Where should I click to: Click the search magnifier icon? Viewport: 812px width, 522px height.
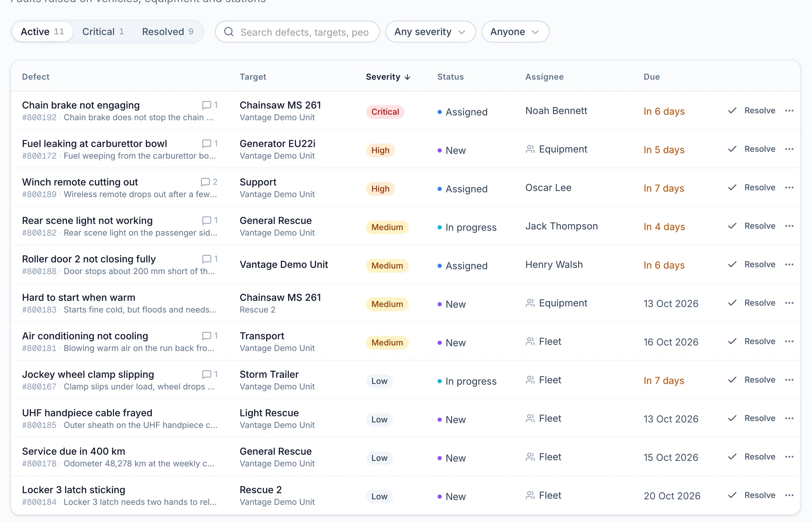[x=229, y=32]
